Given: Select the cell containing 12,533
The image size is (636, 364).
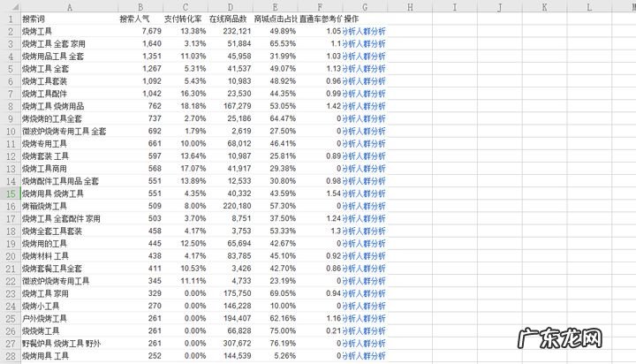Looking at the screenshot, I should 230,181.
